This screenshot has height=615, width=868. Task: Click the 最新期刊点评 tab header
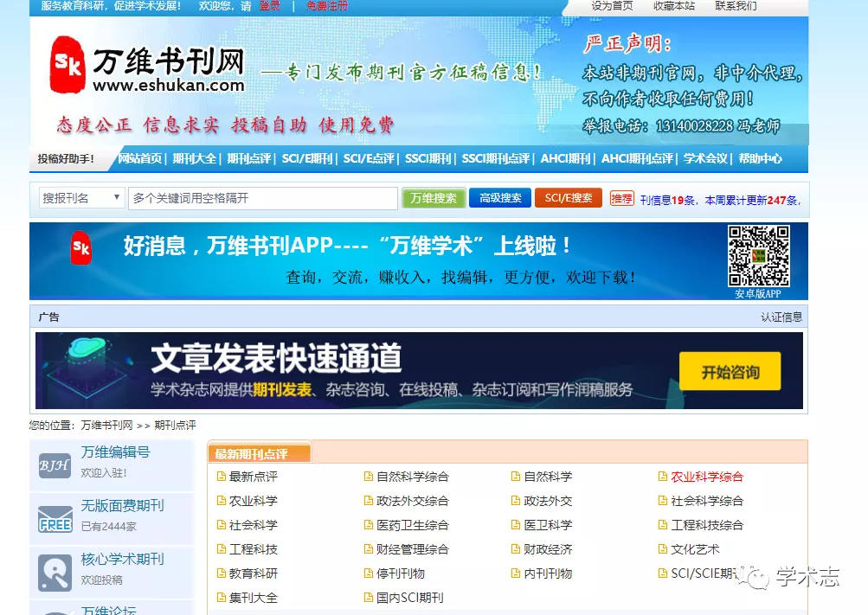259,454
